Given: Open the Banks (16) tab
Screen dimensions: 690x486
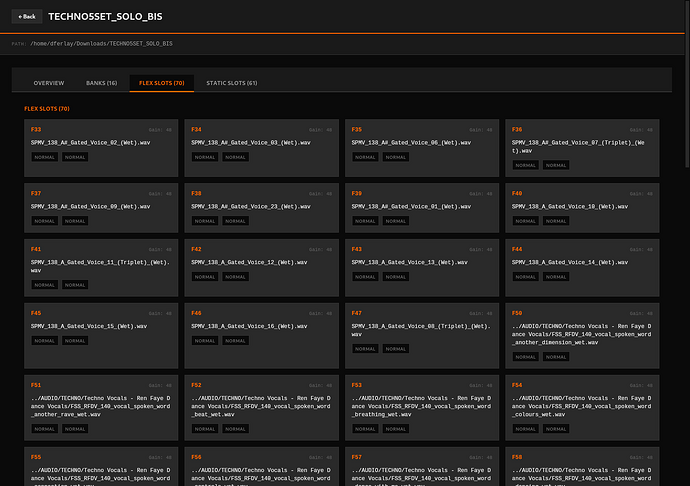Looking at the screenshot, I should 102,83.
